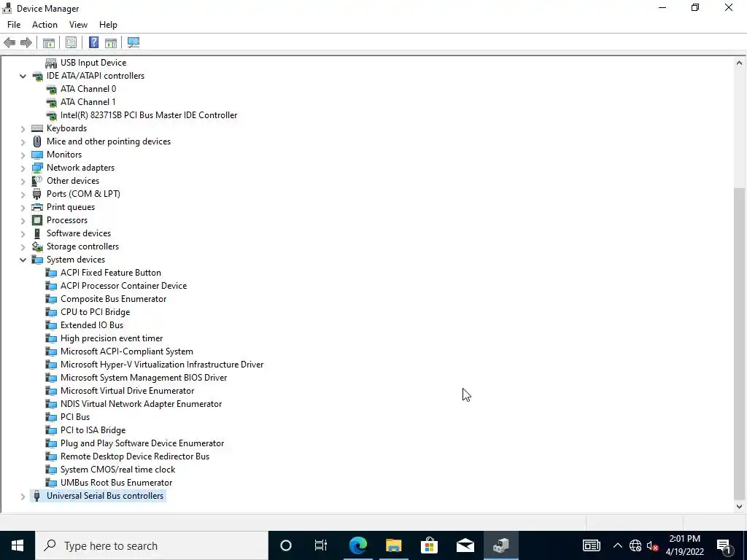Select the Other devices icon

(x=37, y=181)
